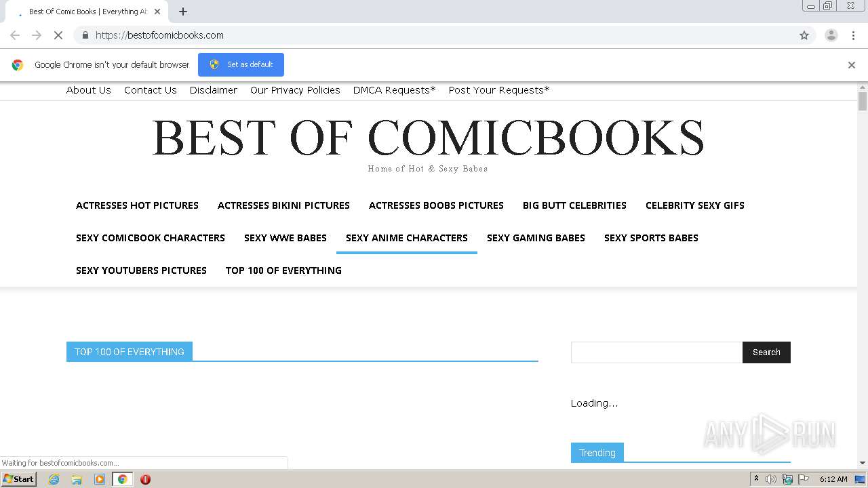Viewport: 868px width, 488px height.
Task: Click the scrollbar down arrow
Action: [863, 463]
